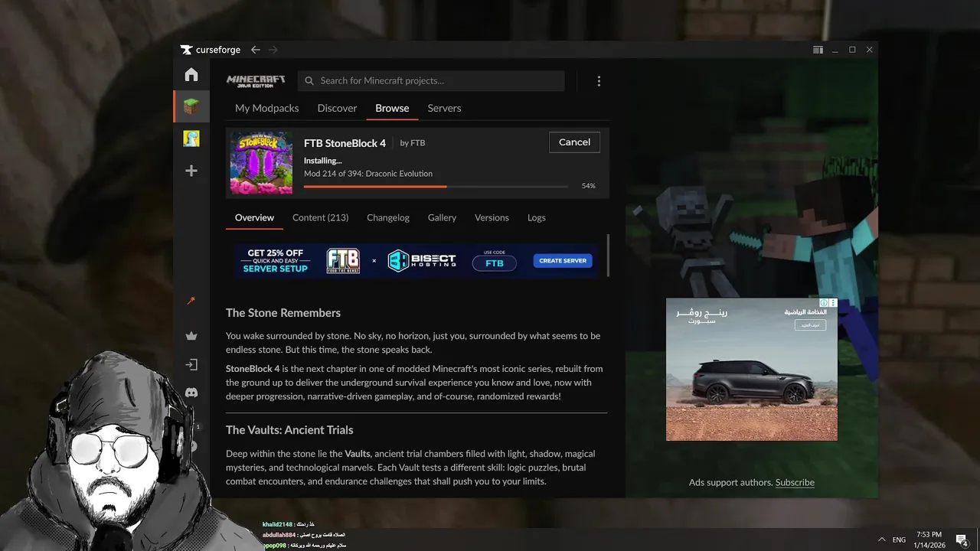The width and height of the screenshot is (980, 551).
Task: Go forward with the right arrow
Action: pyautogui.click(x=273, y=50)
